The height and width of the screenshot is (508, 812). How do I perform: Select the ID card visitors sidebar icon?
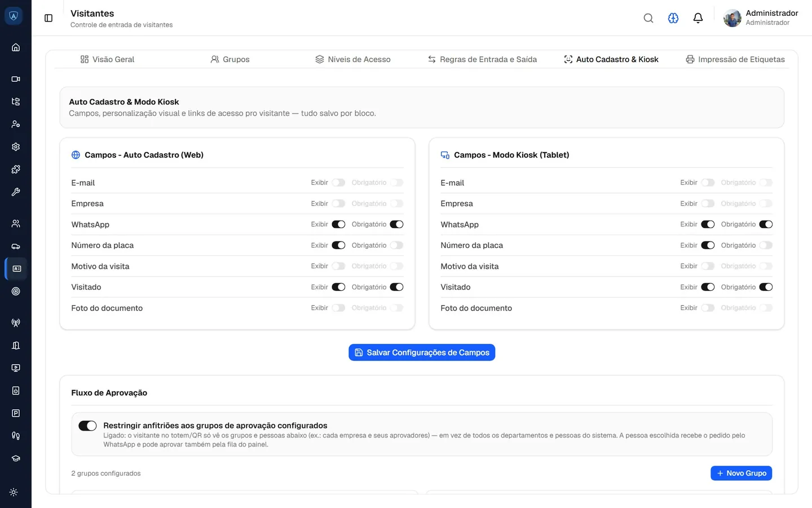(16, 269)
